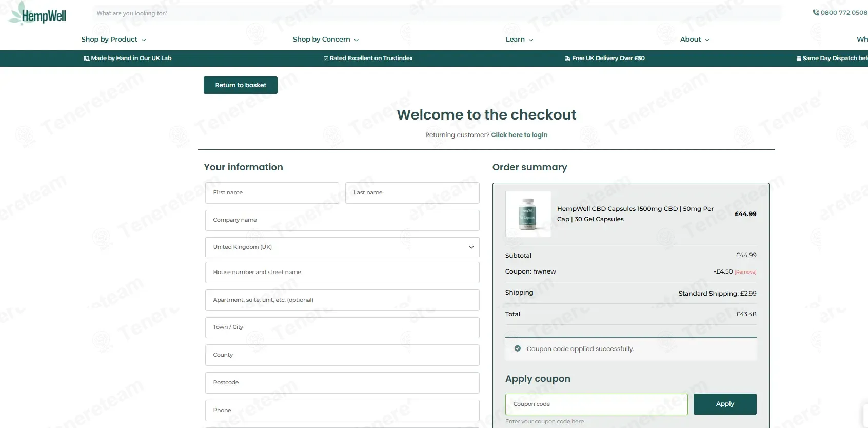Viewport: 868px width, 428px height.
Task: Click the success check icon beside coupon message
Action: (x=518, y=348)
